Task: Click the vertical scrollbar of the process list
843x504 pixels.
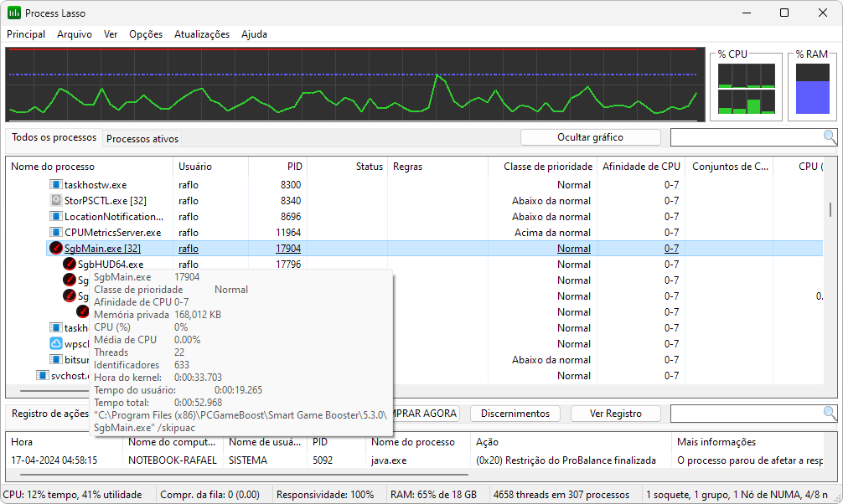Action: pyautogui.click(x=830, y=209)
